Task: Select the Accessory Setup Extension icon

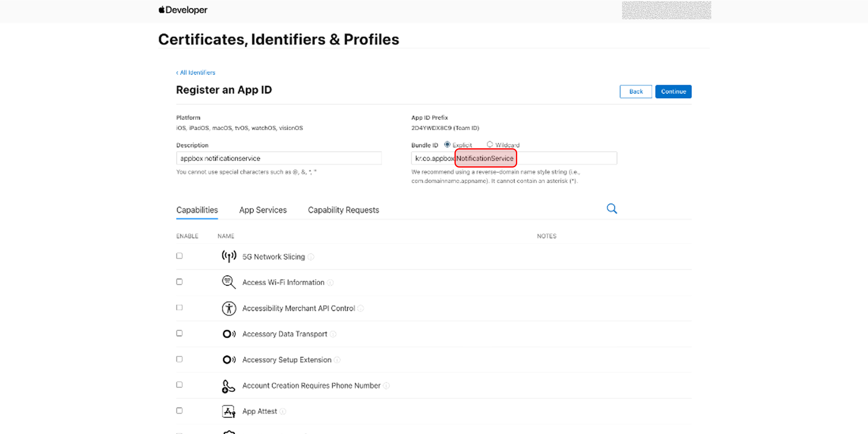Action: click(229, 360)
